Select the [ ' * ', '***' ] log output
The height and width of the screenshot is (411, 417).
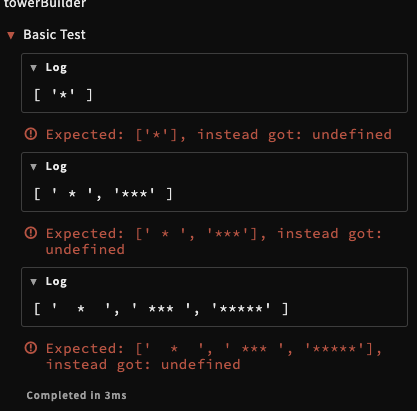(x=103, y=194)
